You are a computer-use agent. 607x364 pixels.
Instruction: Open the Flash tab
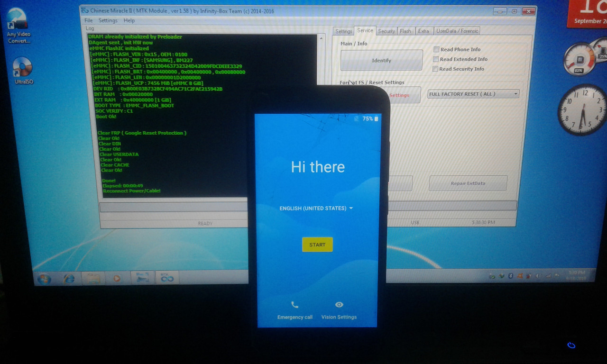tap(405, 31)
